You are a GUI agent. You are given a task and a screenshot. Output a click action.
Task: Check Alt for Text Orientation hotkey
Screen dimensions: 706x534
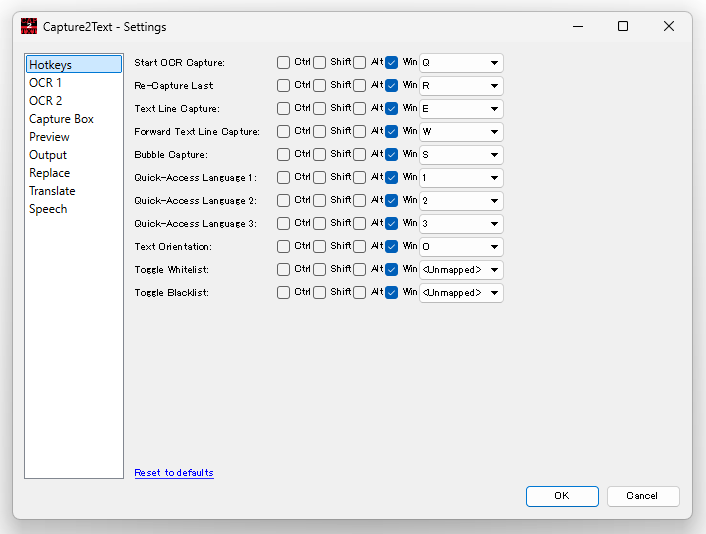pos(359,246)
